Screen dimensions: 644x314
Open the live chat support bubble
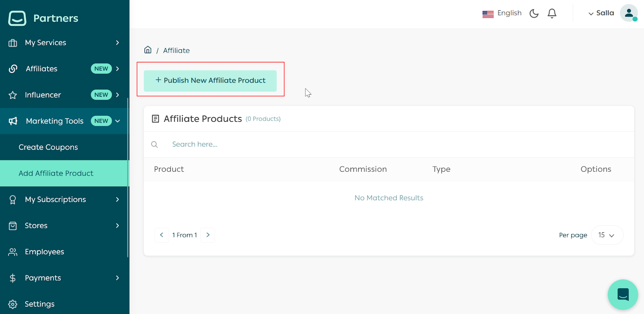pyautogui.click(x=622, y=295)
